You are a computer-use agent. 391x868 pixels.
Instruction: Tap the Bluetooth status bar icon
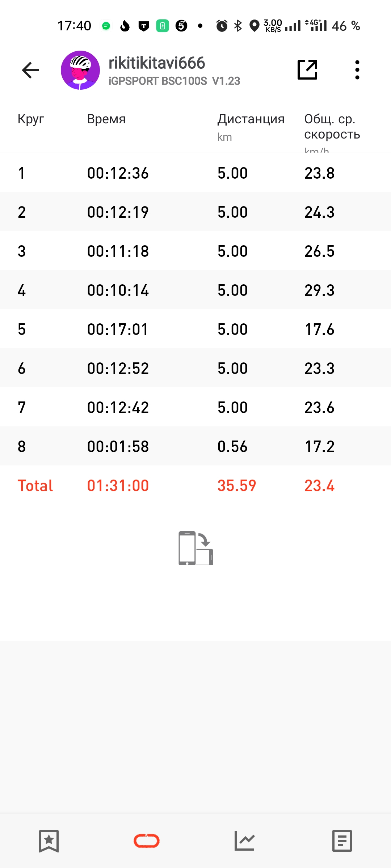pos(238,26)
